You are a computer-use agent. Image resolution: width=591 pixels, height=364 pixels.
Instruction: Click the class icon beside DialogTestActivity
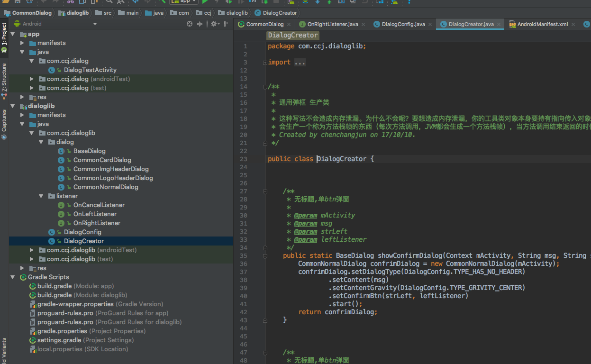52,70
